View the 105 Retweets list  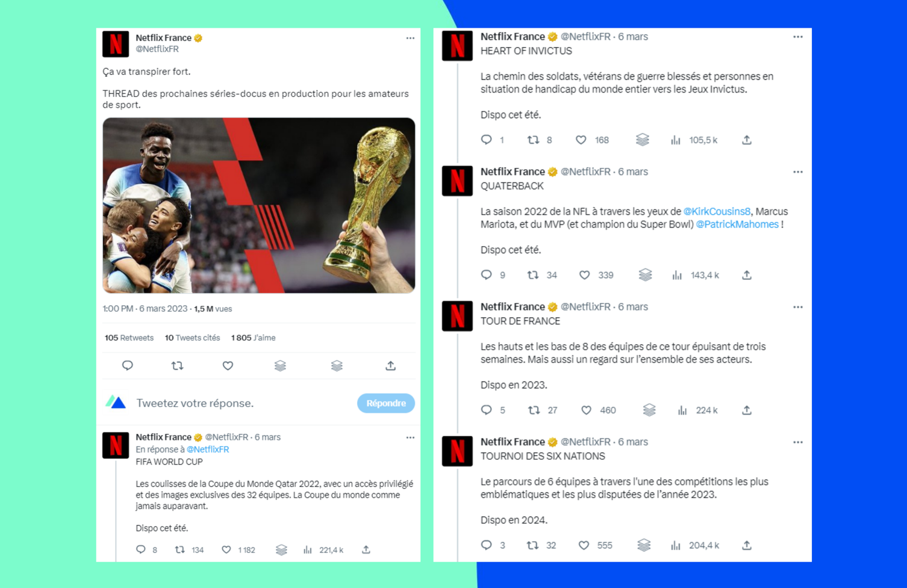click(129, 338)
